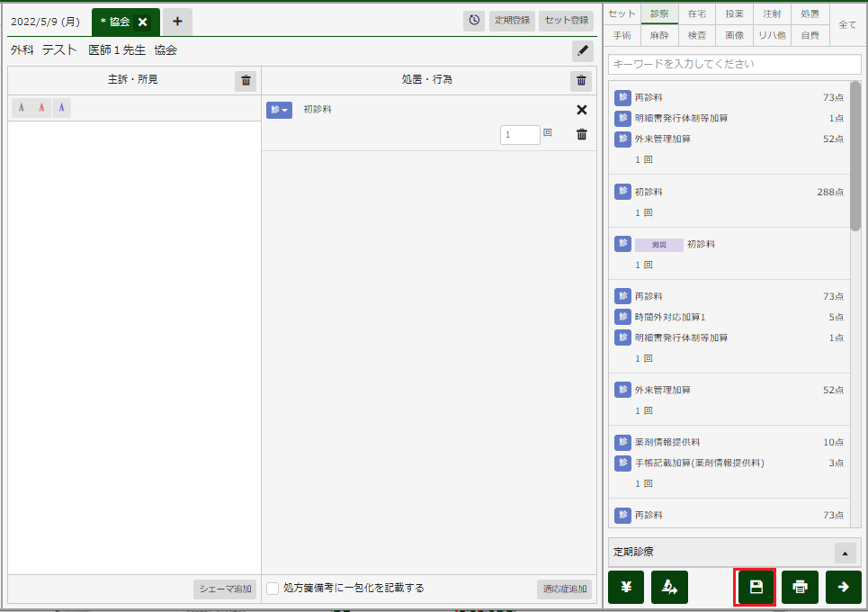The height and width of the screenshot is (612, 868).
Task: Switch to the 検査 tab
Action: click(697, 35)
